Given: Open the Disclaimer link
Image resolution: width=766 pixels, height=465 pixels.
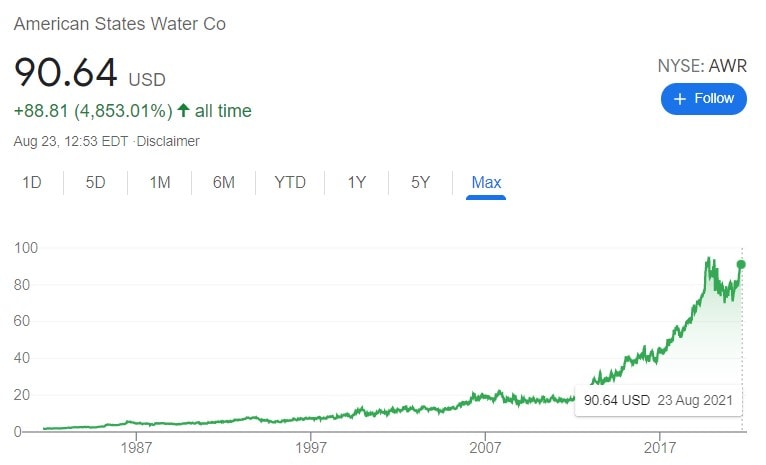Looking at the screenshot, I should click(x=168, y=141).
